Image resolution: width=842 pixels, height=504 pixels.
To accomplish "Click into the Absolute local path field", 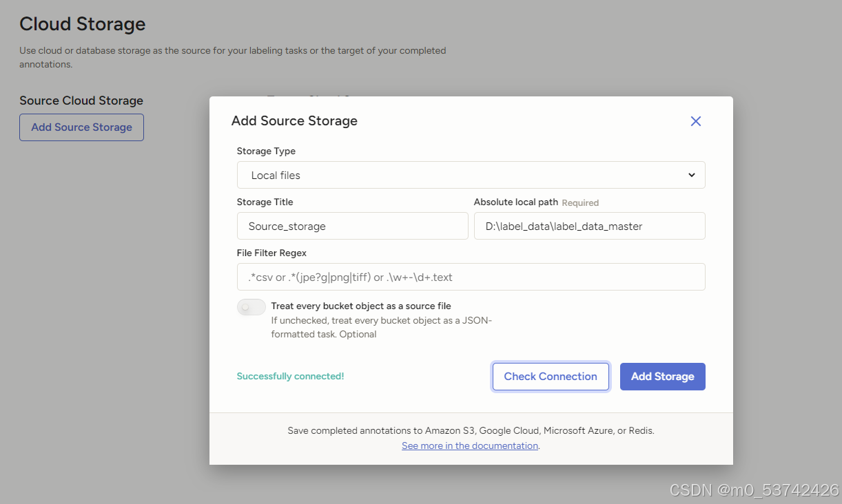I will (589, 226).
